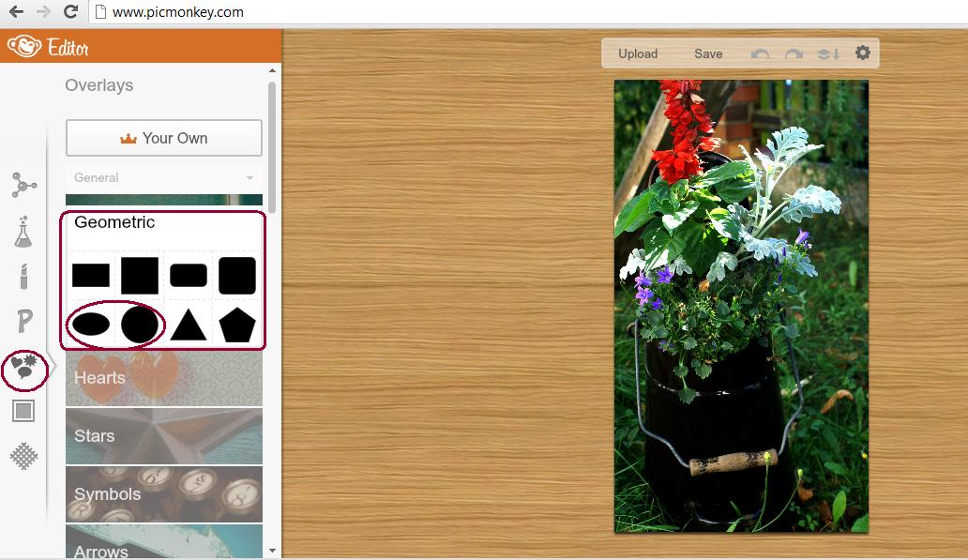Open the Frames icon
Image resolution: width=968 pixels, height=560 pixels.
(23, 411)
